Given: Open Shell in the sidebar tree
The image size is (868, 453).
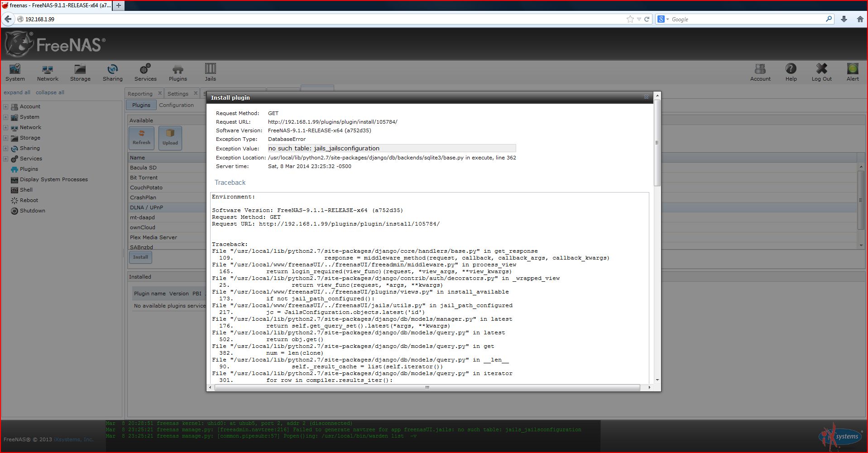Looking at the screenshot, I should click(x=26, y=190).
